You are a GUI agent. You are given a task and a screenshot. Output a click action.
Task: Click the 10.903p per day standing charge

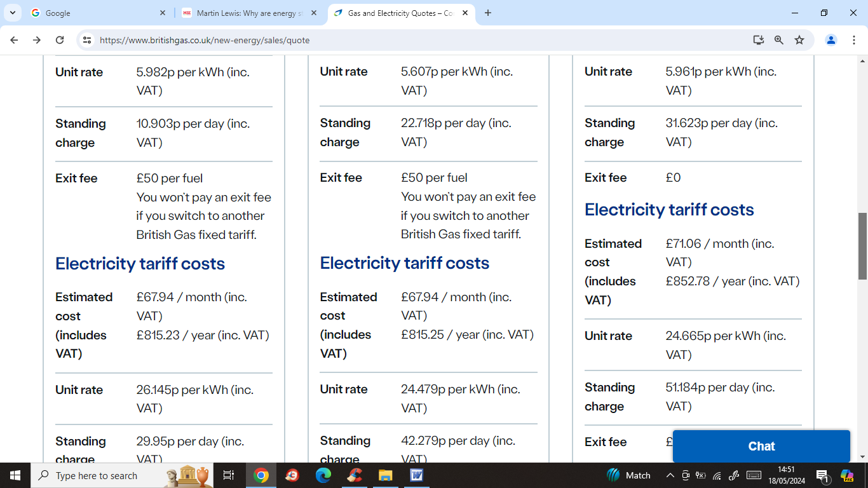[x=193, y=133]
